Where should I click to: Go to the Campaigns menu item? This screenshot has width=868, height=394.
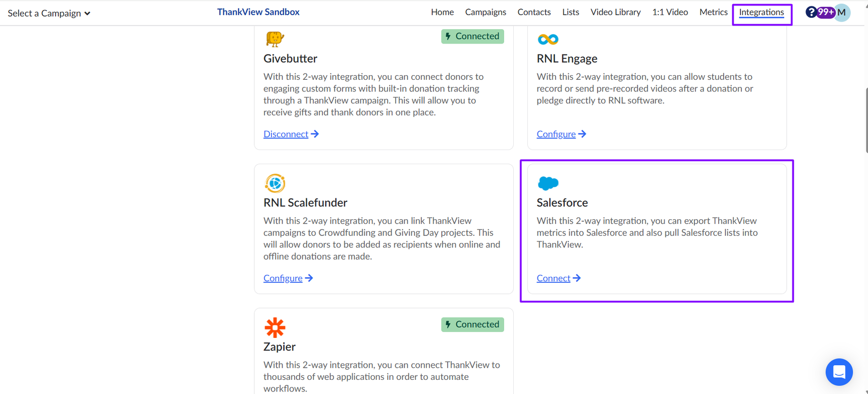click(485, 12)
